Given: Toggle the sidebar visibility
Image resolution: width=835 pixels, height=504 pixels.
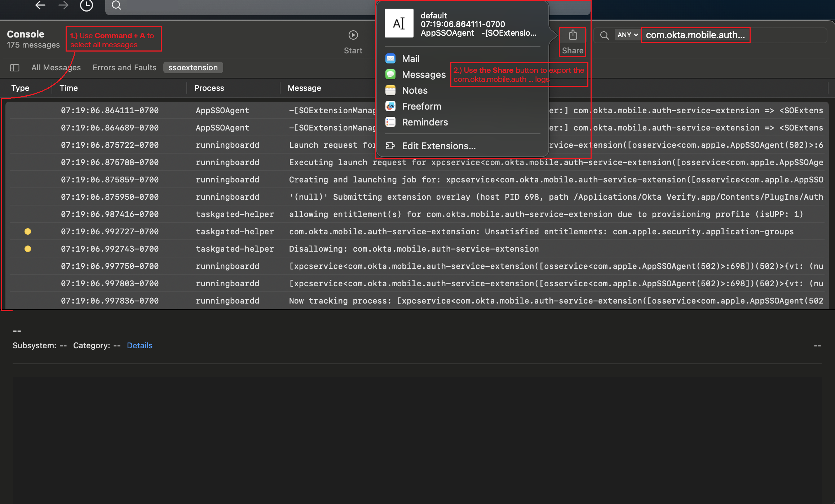Looking at the screenshot, I should click(15, 67).
